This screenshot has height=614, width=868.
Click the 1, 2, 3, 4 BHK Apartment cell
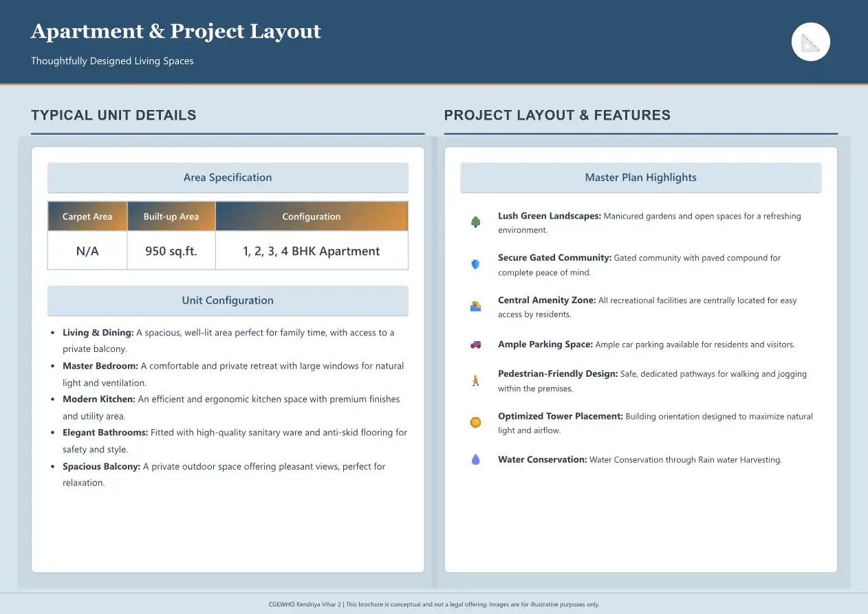click(x=312, y=251)
